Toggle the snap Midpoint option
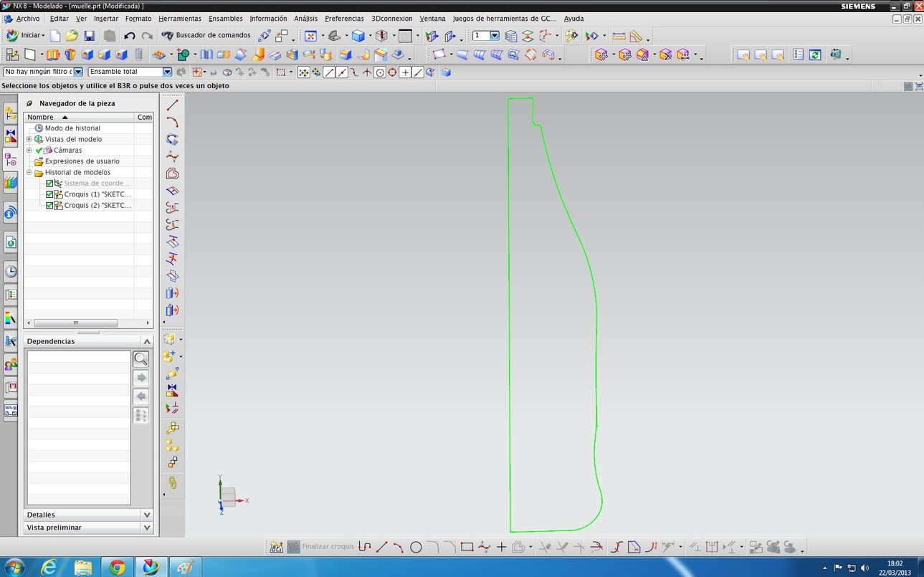 [x=342, y=72]
